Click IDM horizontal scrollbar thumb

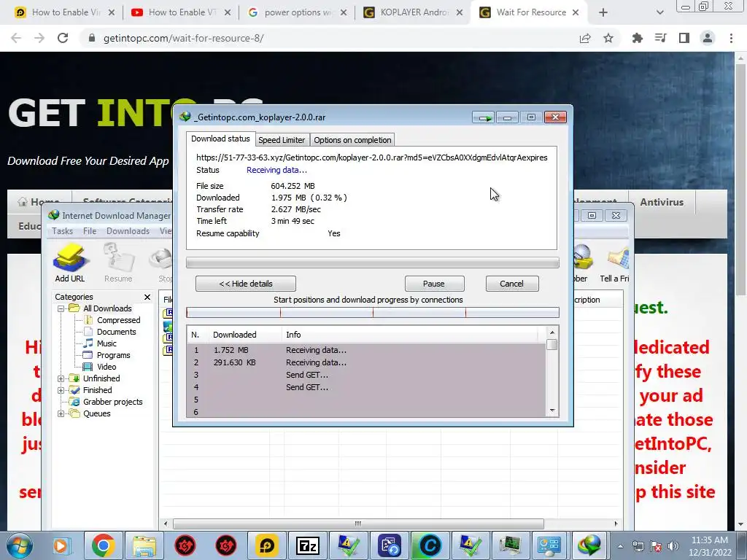pyautogui.click(x=358, y=524)
